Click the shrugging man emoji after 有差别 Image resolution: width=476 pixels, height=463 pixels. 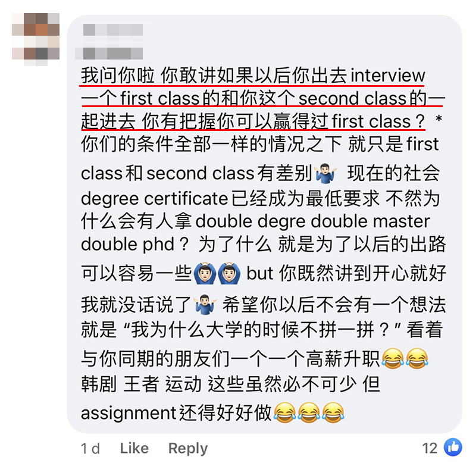click(325, 174)
